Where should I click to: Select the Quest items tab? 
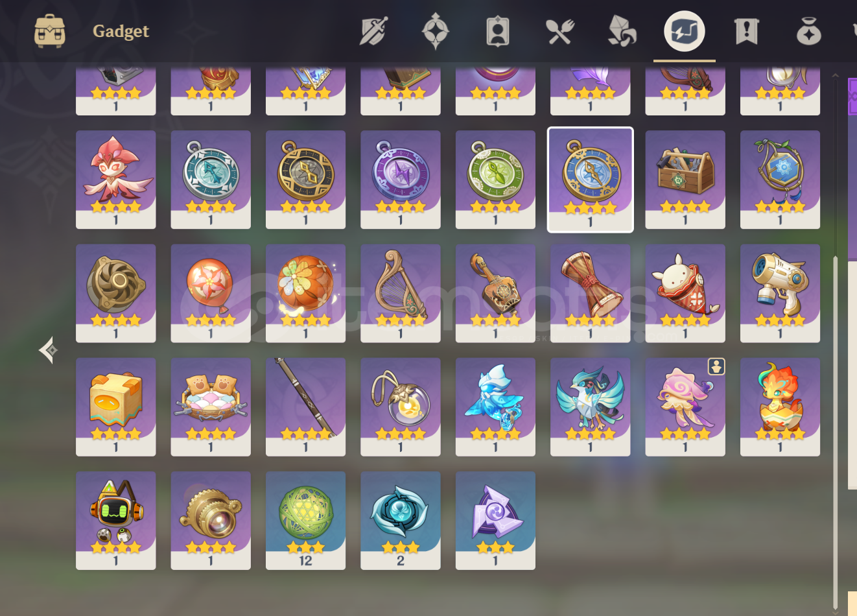[x=746, y=31]
